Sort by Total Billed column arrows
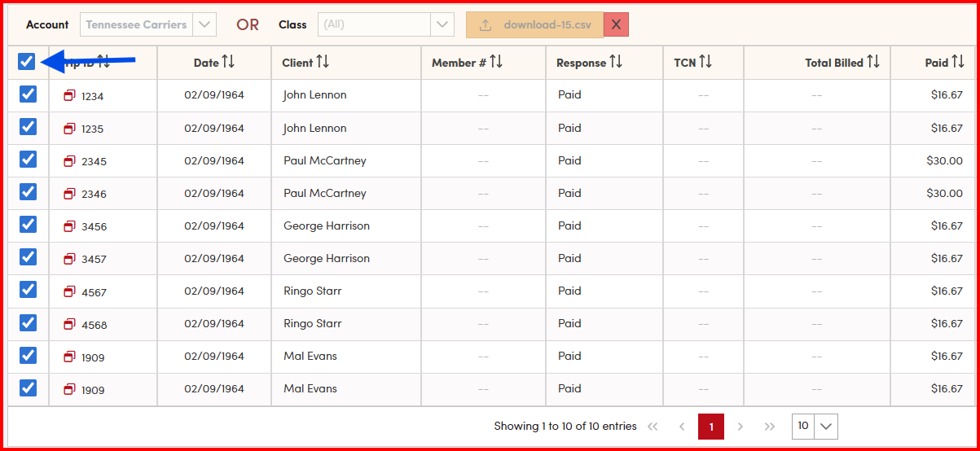The width and height of the screenshot is (980, 451). click(873, 63)
